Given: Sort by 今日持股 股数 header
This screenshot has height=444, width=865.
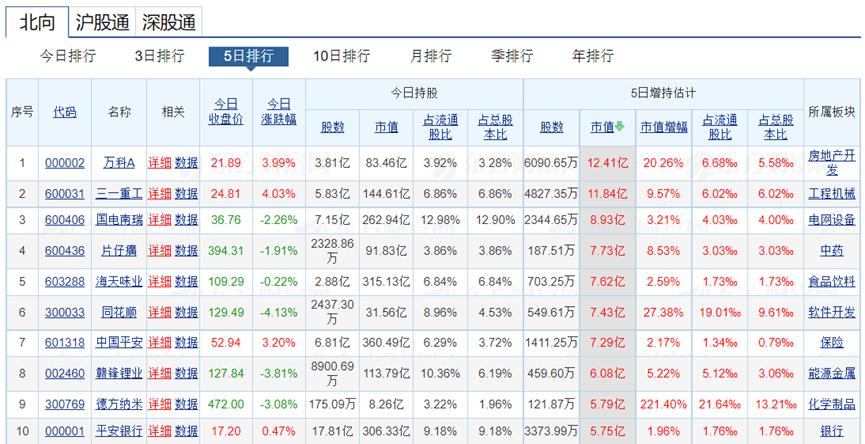Looking at the screenshot, I should (x=332, y=127).
